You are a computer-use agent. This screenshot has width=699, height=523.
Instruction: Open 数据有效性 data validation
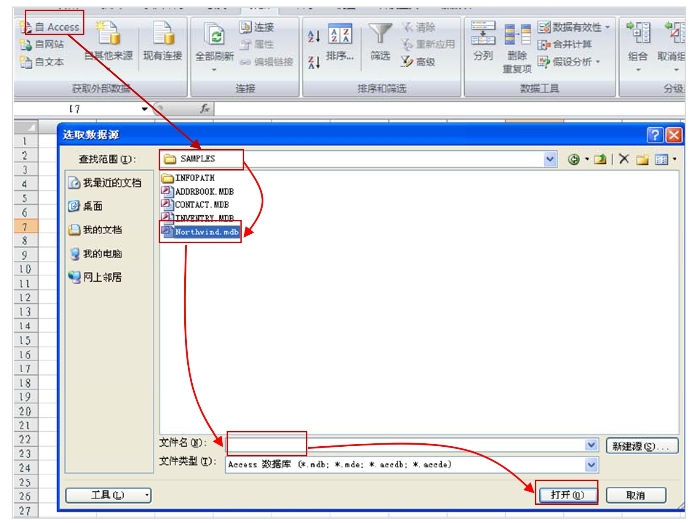pyautogui.click(x=573, y=27)
